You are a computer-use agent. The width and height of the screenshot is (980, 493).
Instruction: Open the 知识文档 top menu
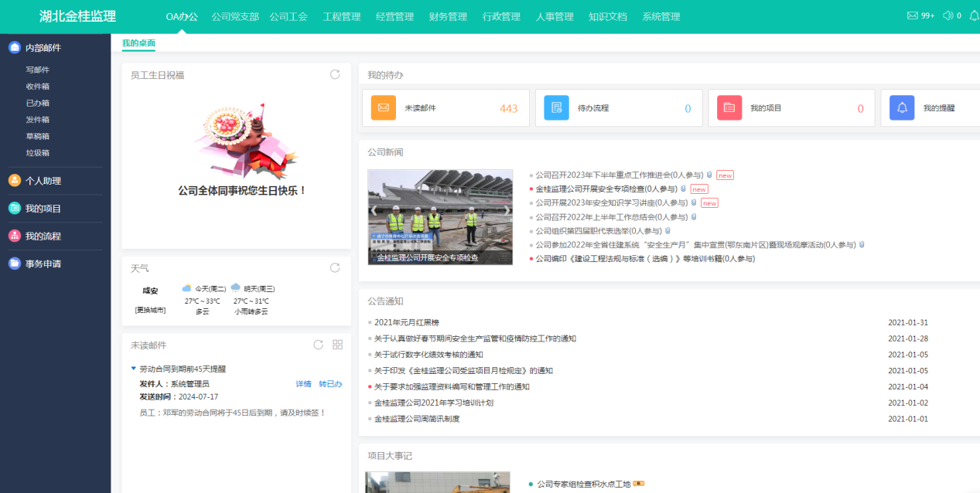coord(608,17)
